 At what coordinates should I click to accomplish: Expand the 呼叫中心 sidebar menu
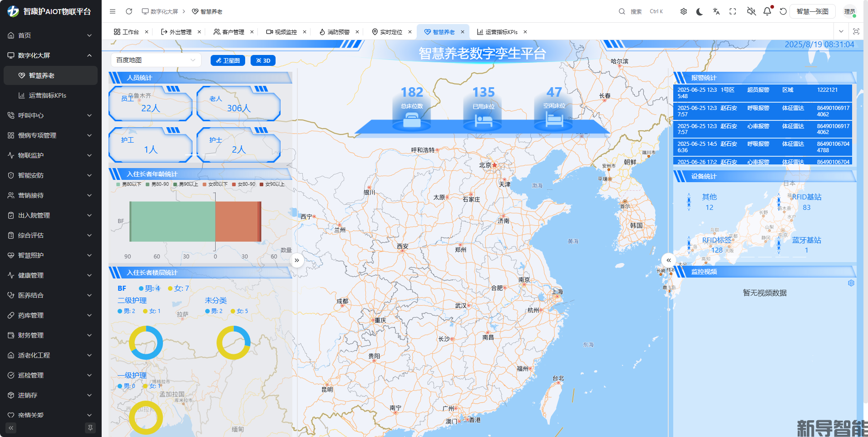[50, 115]
